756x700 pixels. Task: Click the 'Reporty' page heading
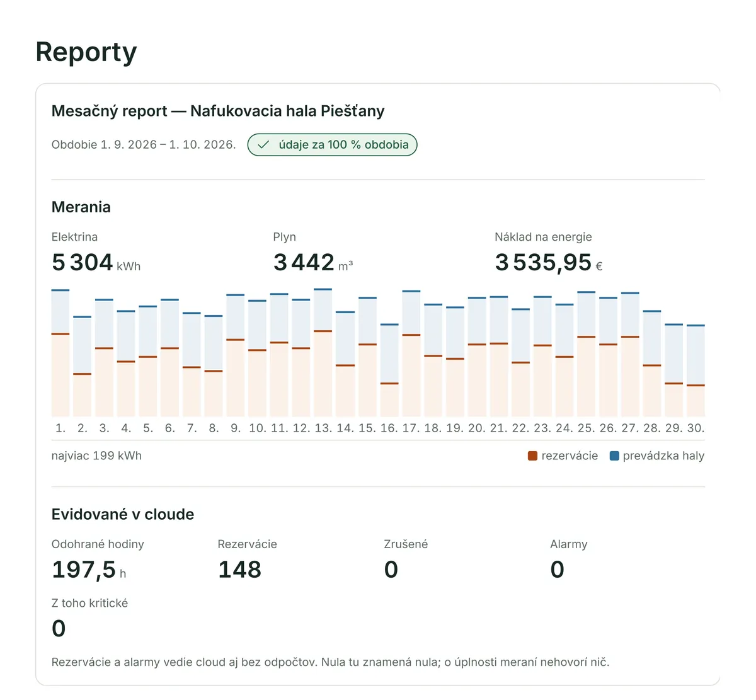(86, 52)
